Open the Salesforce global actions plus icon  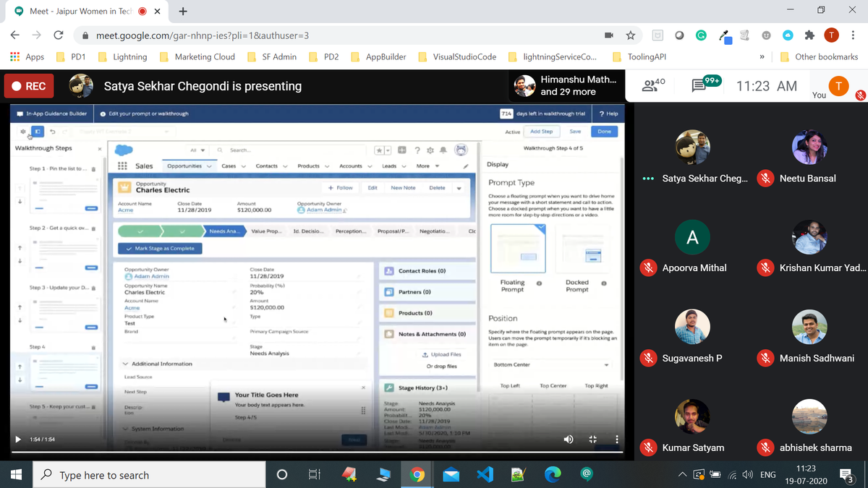point(402,150)
